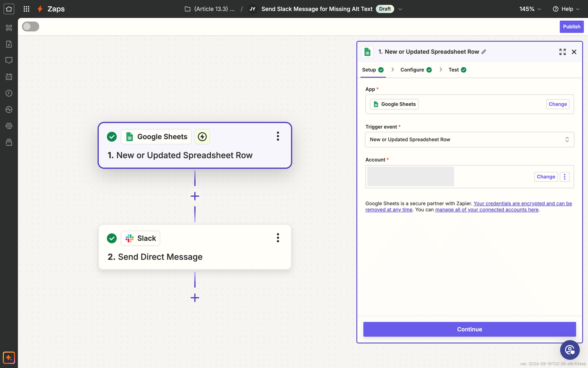The width and height of the screenshot is (588, 368).
Task: Switch to the Setup tab
Action: click(373, 70)
